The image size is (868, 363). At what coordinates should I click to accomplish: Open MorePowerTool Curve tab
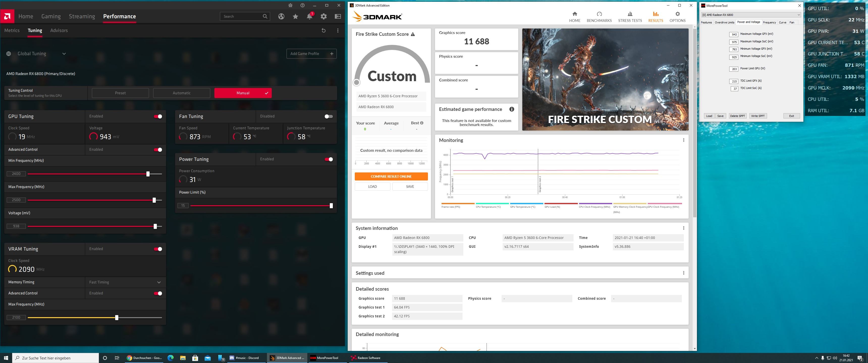[x=782, y=22]
